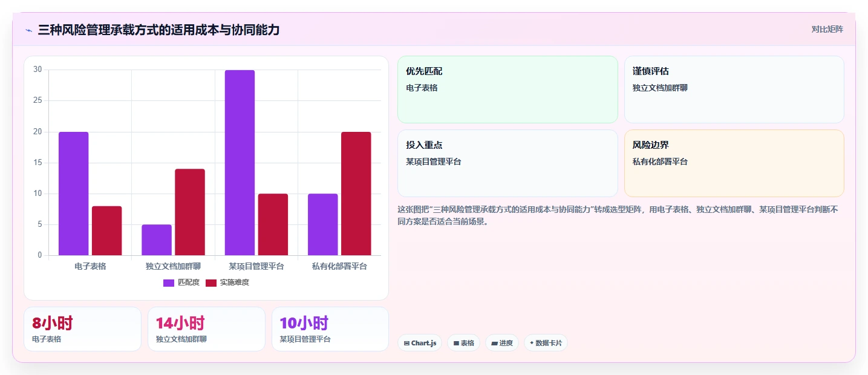Click 电子表格 text in 优先匹配 card

(x=422, y=88)
